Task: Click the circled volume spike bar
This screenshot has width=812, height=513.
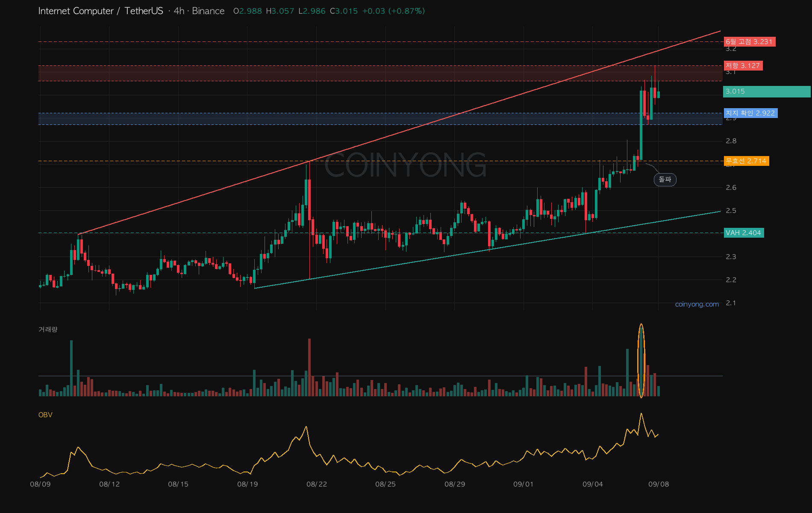Action: point(641,361)
